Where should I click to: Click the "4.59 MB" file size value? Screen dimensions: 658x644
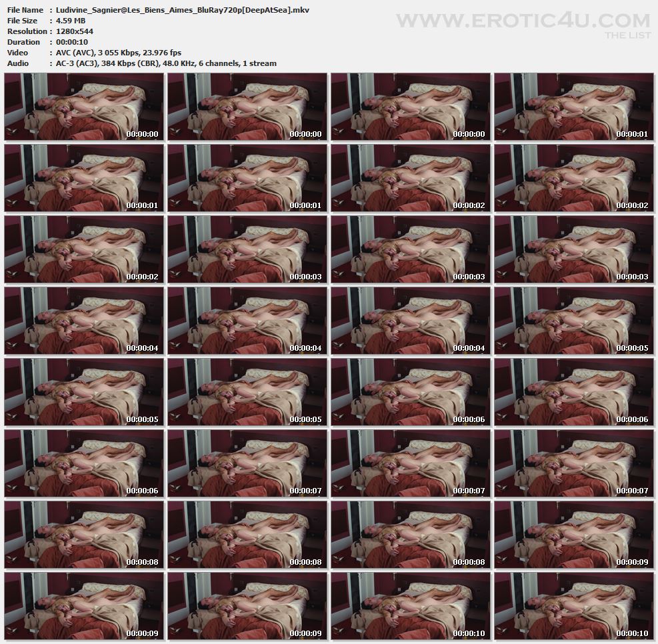coord(71,21)
